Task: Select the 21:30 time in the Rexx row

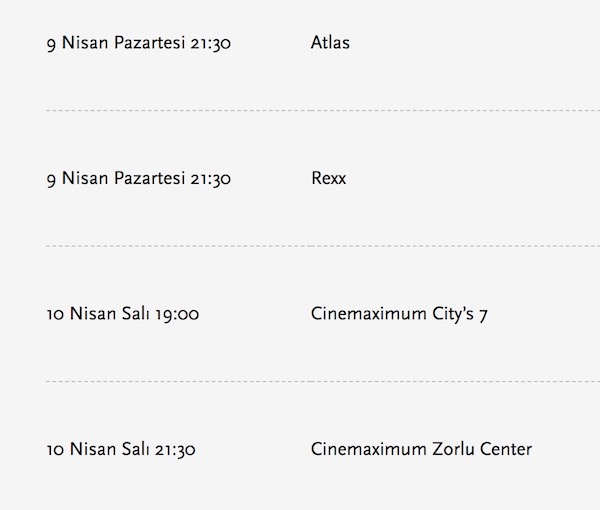Action: [x=211, y=179]
